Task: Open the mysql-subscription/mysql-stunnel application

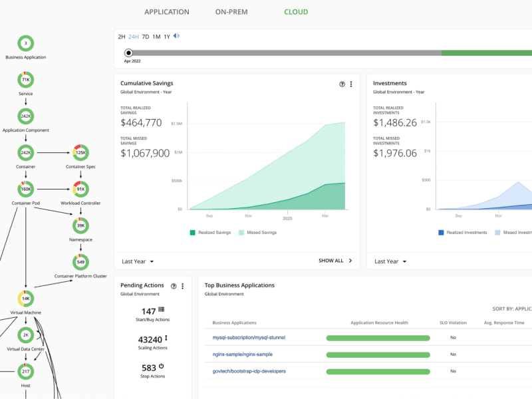Action: pyautogui.click(x=249, y=337)
